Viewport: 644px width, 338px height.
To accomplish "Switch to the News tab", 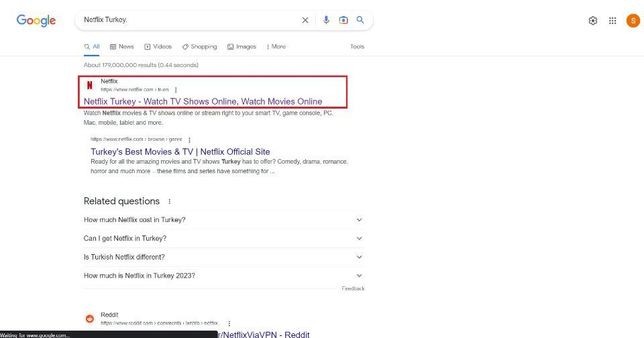I will pyautogui.click(x=122, y=46).
